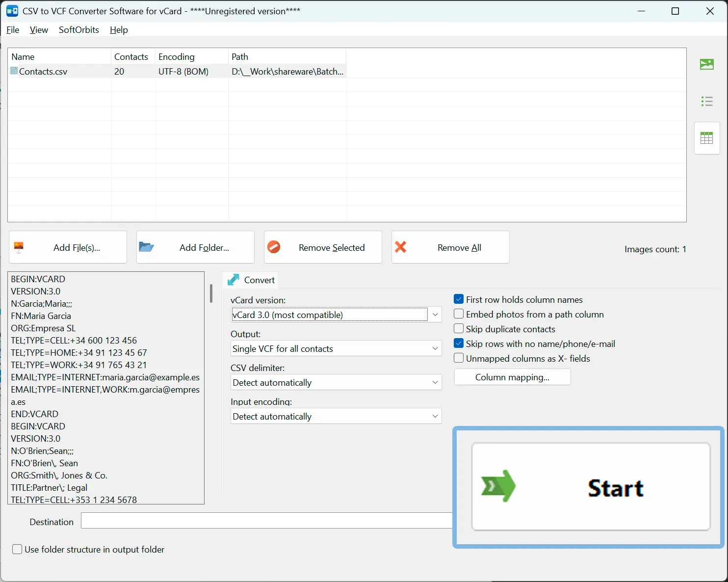Click the green arrow icon on Start
The width and height of the screenshot is (728, 582).
pyautogui.click(x=498, y=486)
